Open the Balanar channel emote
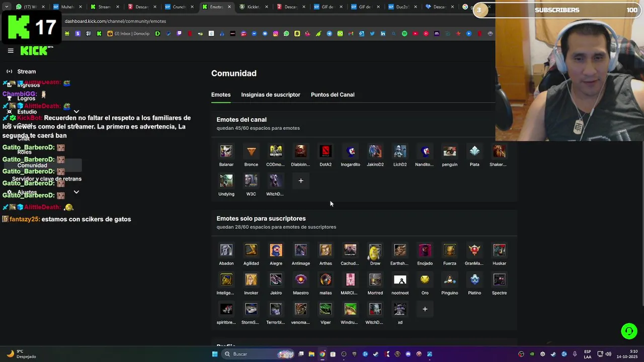 [x=226, y=151]
